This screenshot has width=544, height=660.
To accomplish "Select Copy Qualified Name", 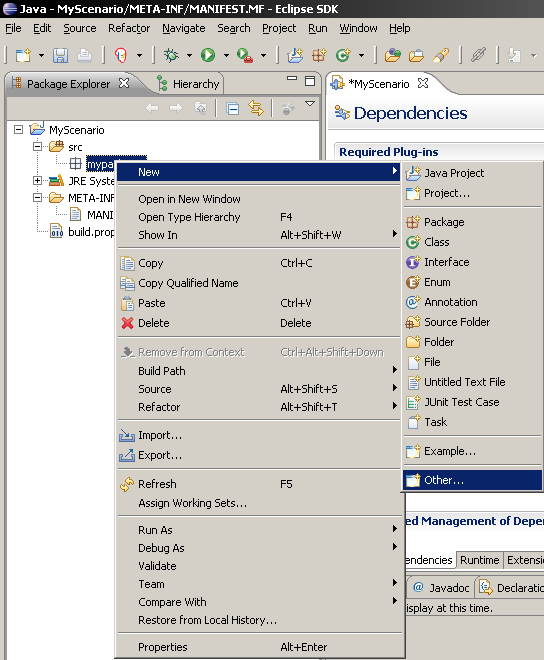I will (258, 283).
